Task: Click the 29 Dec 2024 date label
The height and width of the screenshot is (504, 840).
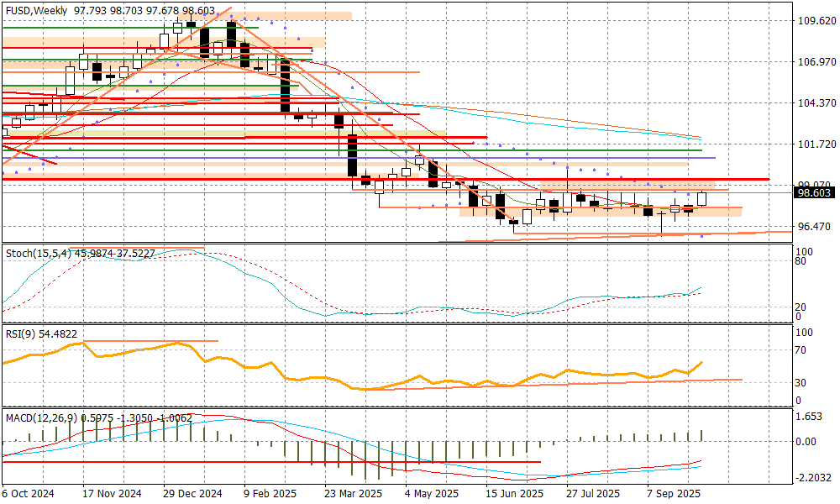Action: point(192,494)
